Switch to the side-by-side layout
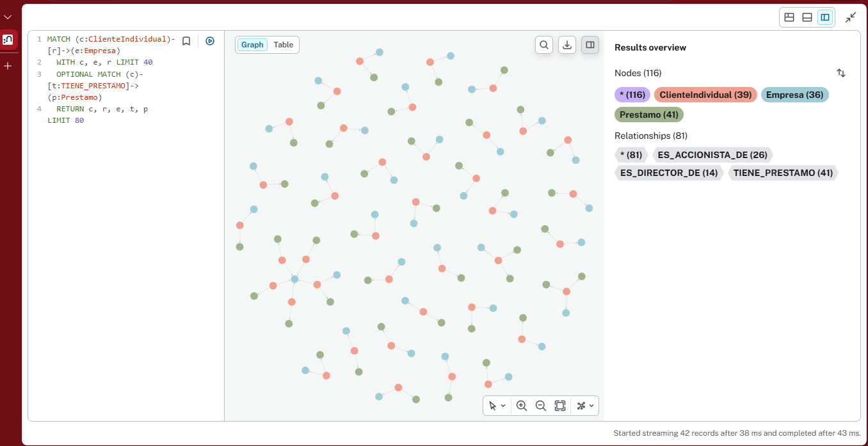The image size is (868, 446). pyautogui.click(x=825, y=17)
